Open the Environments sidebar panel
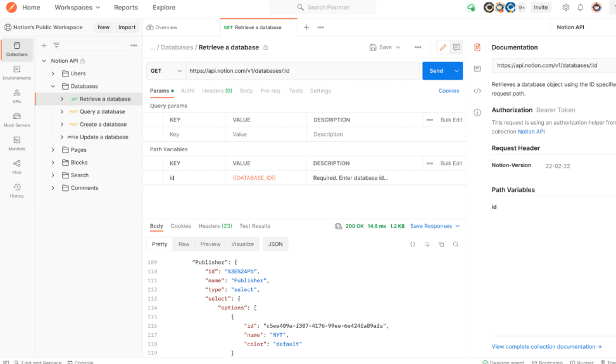The image size is (616, 364). pyautogui.click(x=17, y=73)
